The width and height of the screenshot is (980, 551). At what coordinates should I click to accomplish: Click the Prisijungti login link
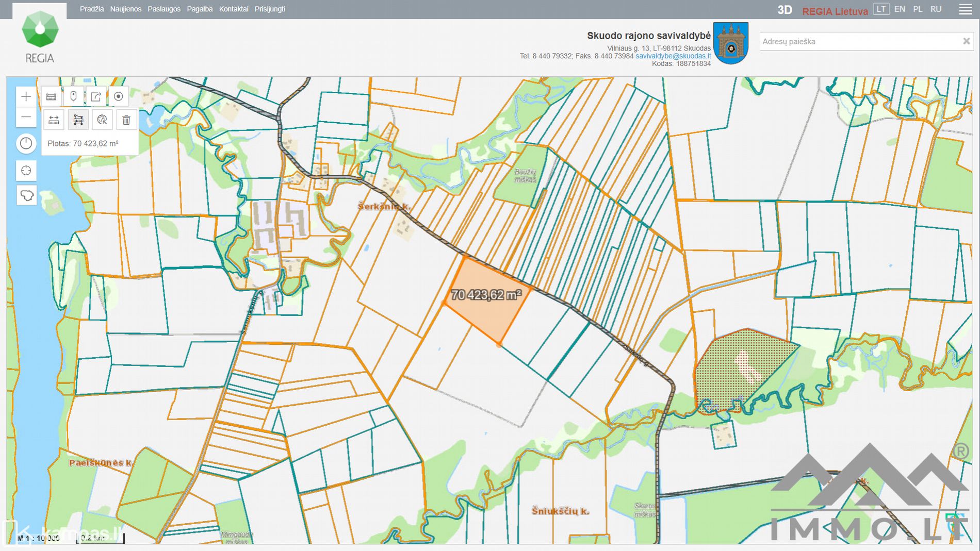click(x=270, y=9)
